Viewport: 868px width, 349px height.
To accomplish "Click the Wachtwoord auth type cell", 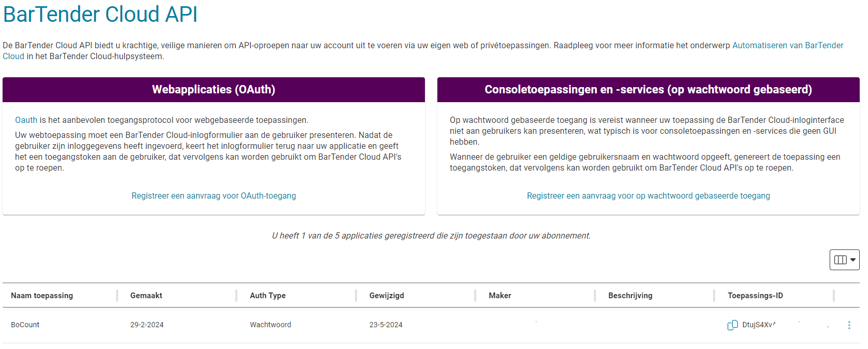I will pos(271,325).
